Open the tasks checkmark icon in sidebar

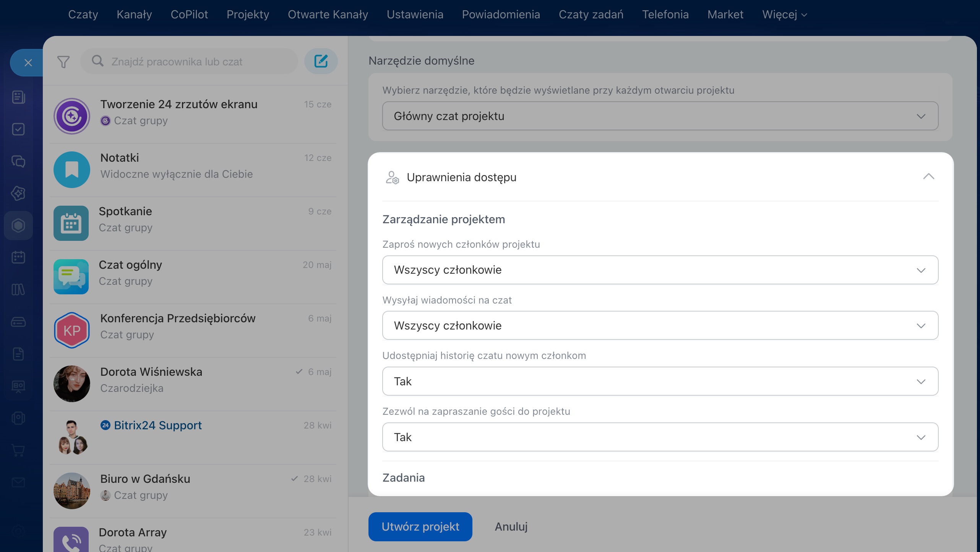[x=18, y=129]
